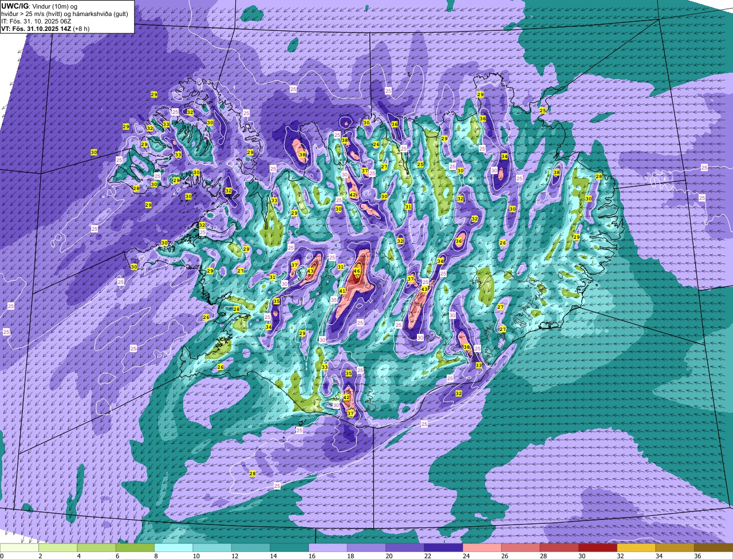The image size is (733, 560).
Task: Click the 0–2 m/s pale yellow legend swatch
Action: click(x=19, y=548)
